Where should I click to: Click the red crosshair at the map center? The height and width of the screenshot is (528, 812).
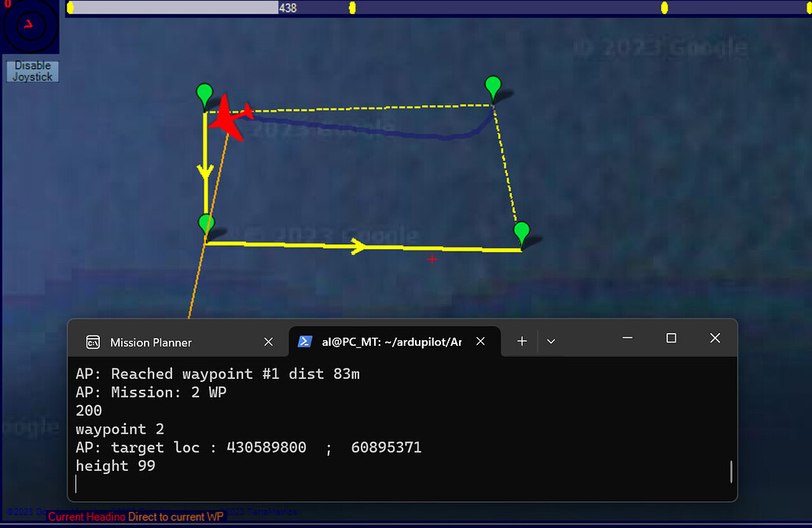click(432, 259)
